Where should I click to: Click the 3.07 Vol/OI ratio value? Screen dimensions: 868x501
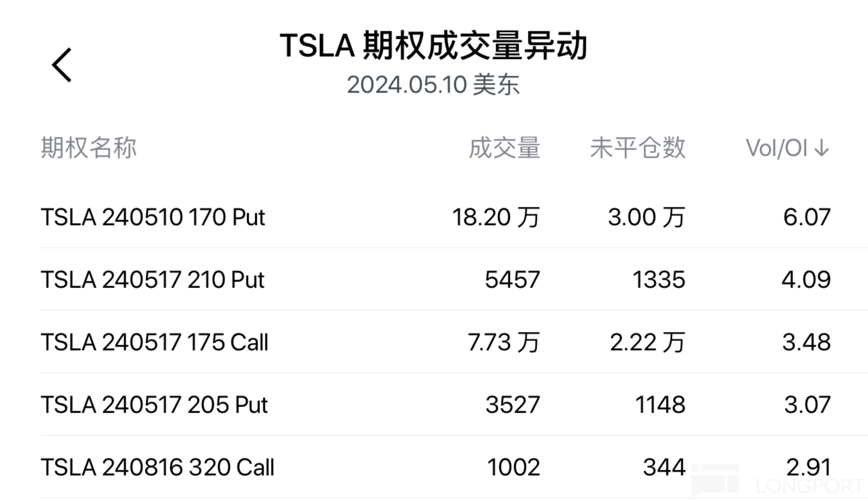(x=807, y=405)
